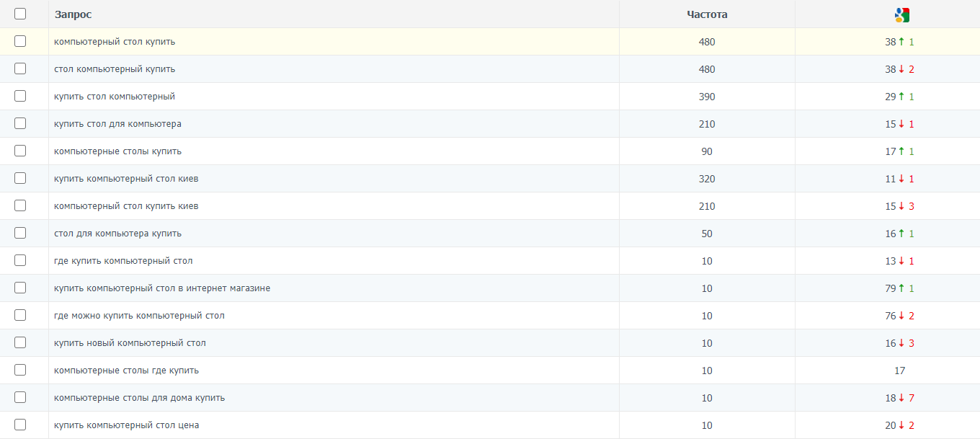Select query купить стол компьютерный
Image resolution: width=980 pixels, height=439 pixels.
(x=115, y=97)
